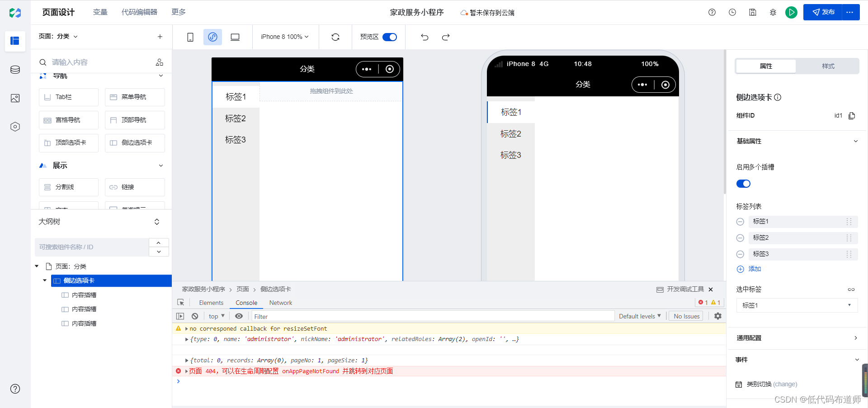
Task: Collapse the 基础属性 section
Action: 855,141
